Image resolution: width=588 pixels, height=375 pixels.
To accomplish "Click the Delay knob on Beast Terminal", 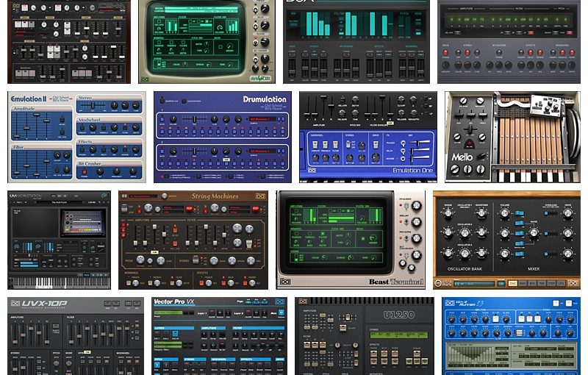I will (416, 222).
